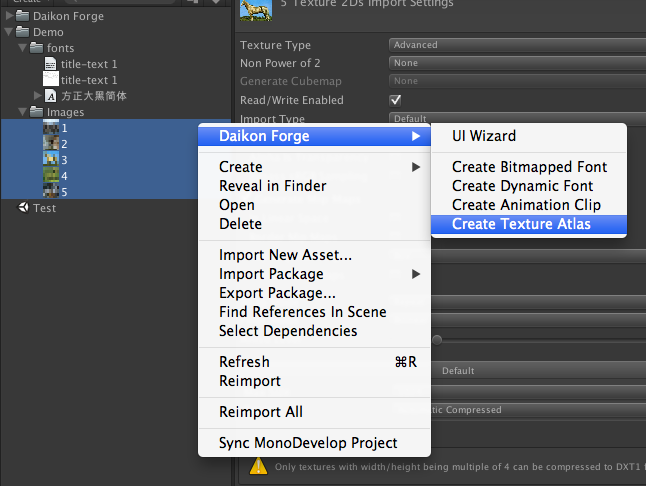Choose Create Dynamic Font
Viewport: 646px width, 486px height.
[x=529, y=186]
